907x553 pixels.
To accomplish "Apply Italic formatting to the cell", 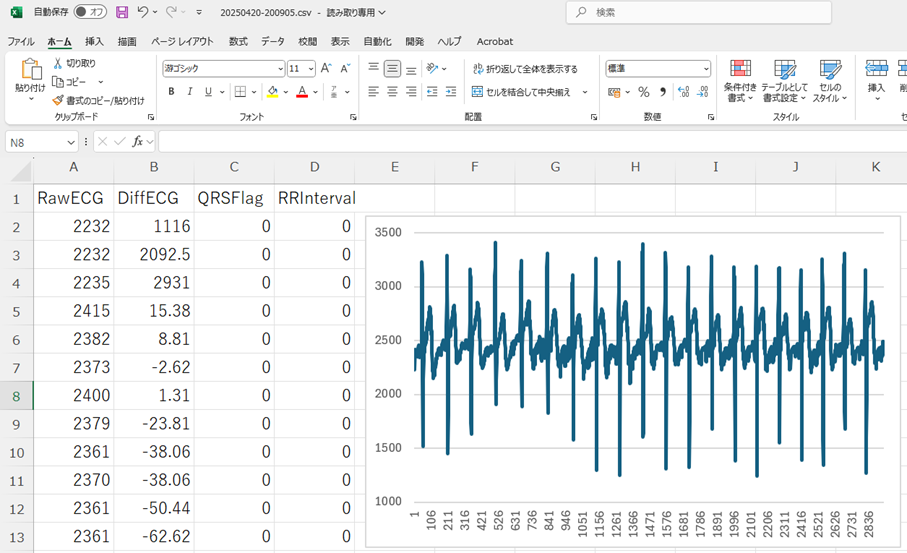I will coord(189,92).
